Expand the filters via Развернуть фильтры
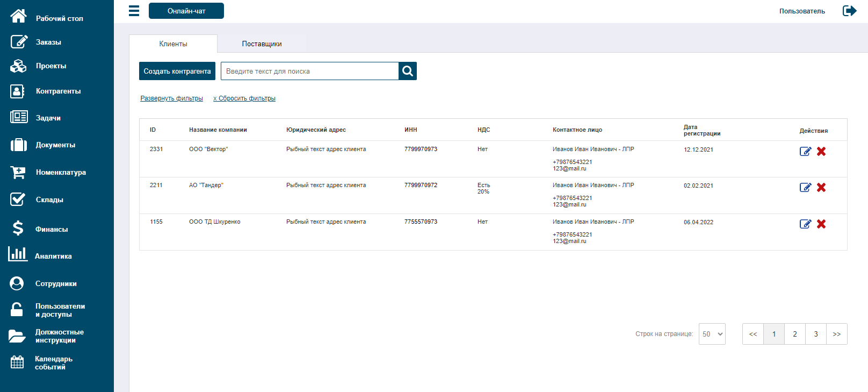 [171, 98]
